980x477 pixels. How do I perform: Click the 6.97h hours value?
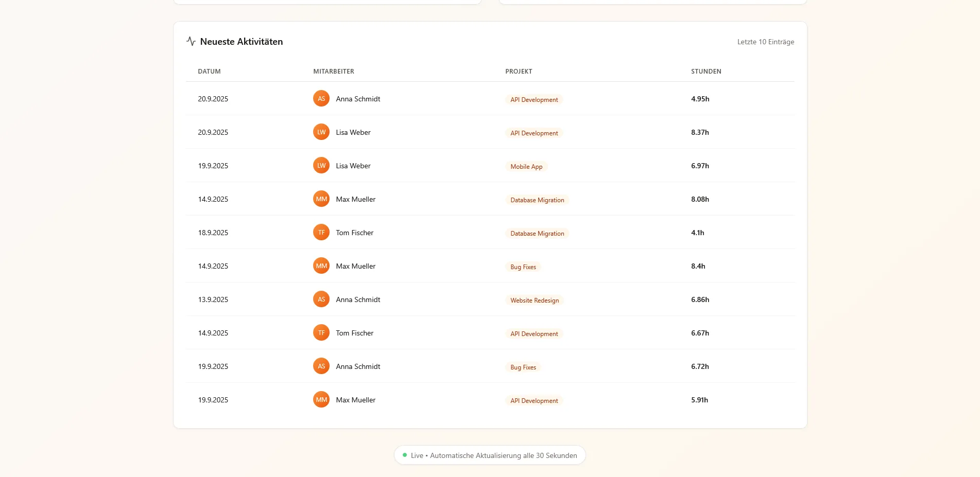tap(700, 166)
